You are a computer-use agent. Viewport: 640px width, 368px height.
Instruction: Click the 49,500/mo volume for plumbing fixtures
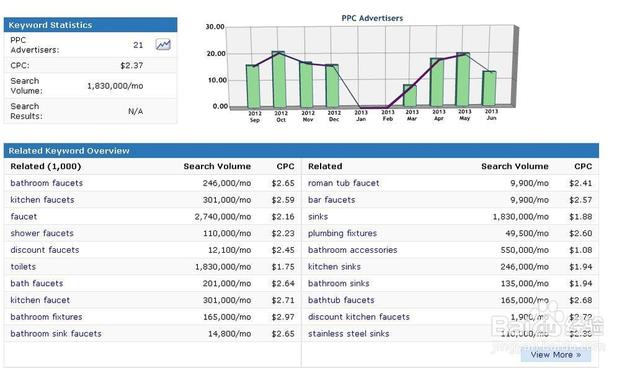[527, 233]
